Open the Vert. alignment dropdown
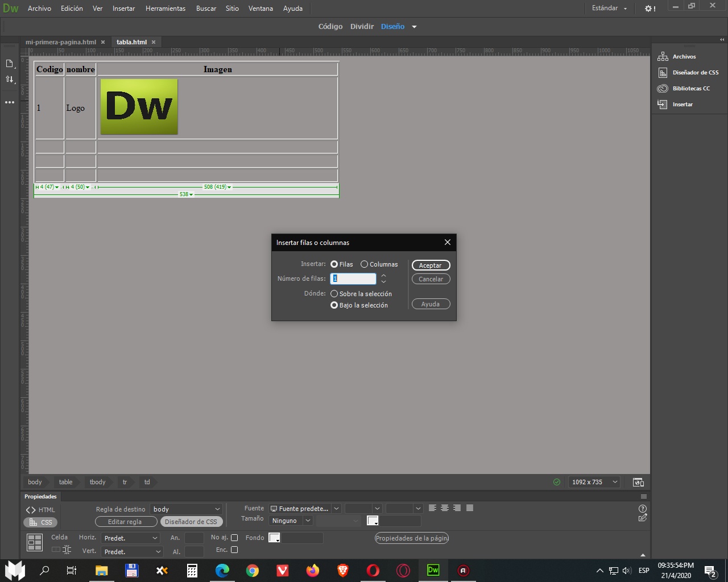 [133, 551]
